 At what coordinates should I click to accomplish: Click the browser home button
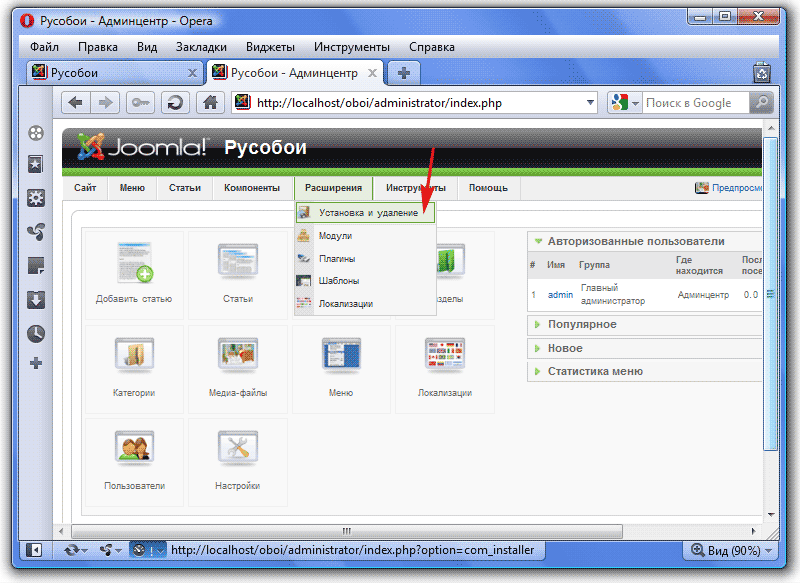coord(209,102)
